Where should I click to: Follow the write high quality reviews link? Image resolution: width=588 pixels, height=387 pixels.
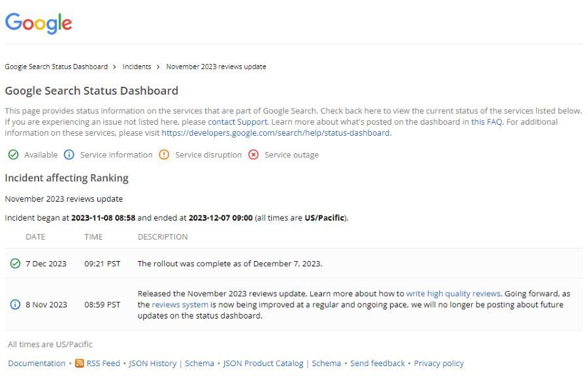click(453, 294)
